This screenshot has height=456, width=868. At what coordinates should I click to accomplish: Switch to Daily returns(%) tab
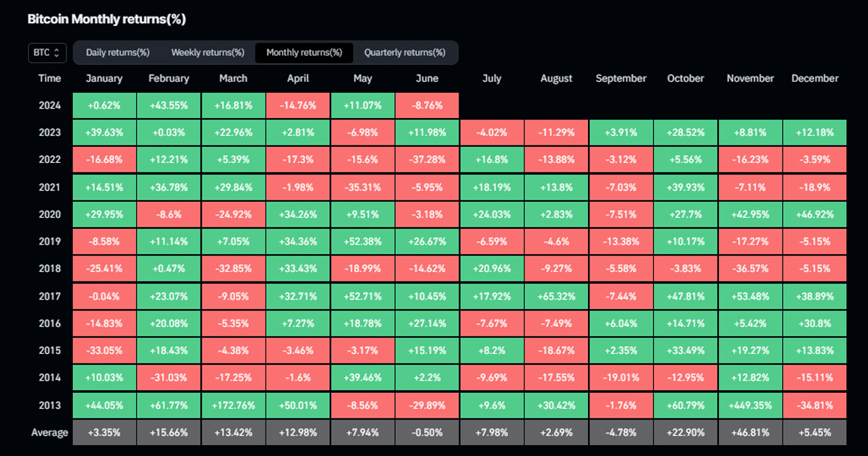point(118,52)
